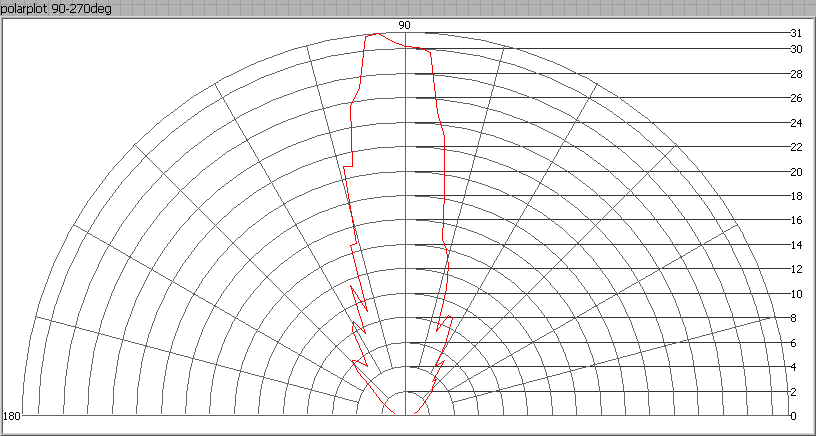816x436 pixels.
Task: Click the 90 degree label at top
Action: 404,25
